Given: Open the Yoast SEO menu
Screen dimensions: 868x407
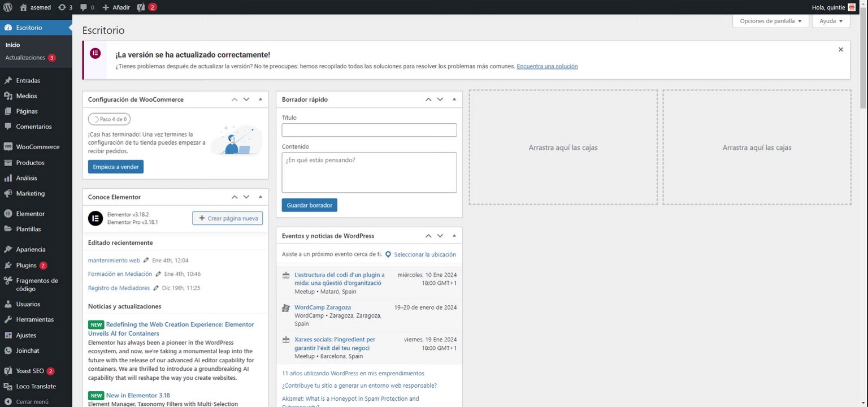Looking at the screenshot, I should tap(36, 371).
